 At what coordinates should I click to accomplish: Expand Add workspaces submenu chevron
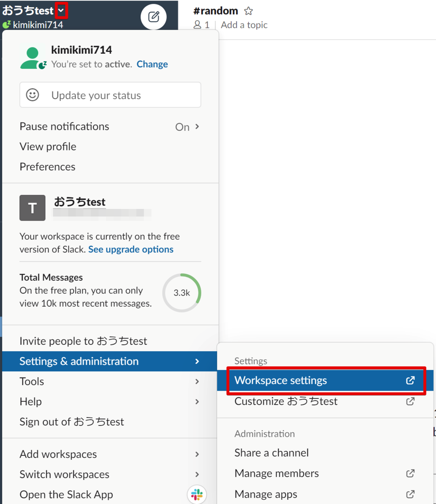197,454
